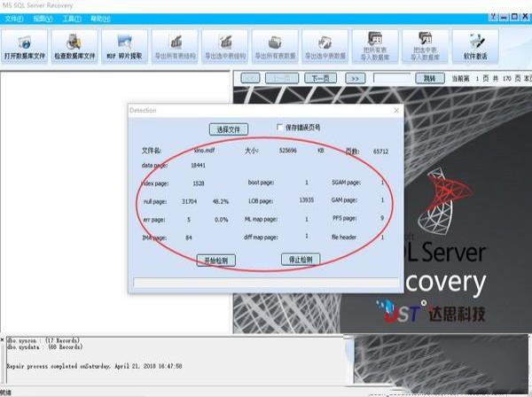Click the 'file header' label

click(x=344, y=237)
